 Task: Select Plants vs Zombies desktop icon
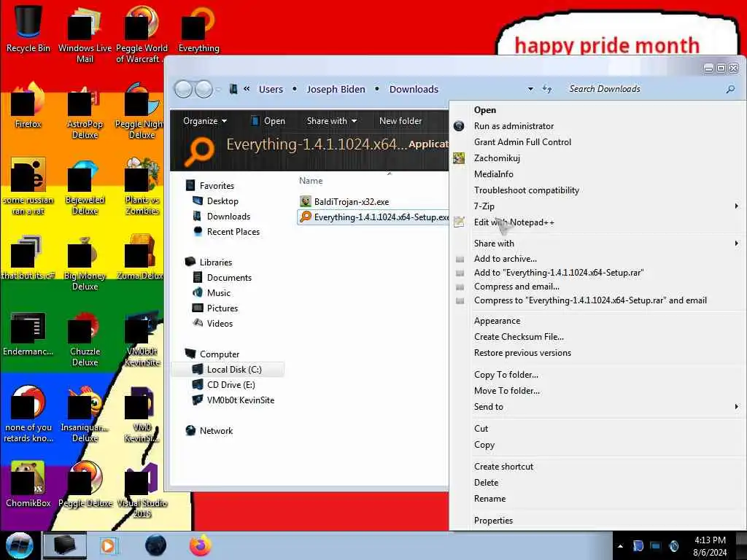(x=142, y=187)
